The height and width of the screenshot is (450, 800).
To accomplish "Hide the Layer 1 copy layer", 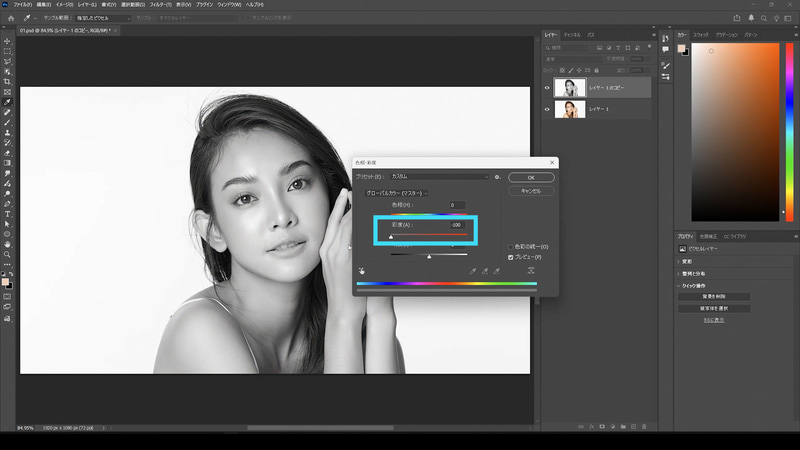I will [x=547, y=88].
